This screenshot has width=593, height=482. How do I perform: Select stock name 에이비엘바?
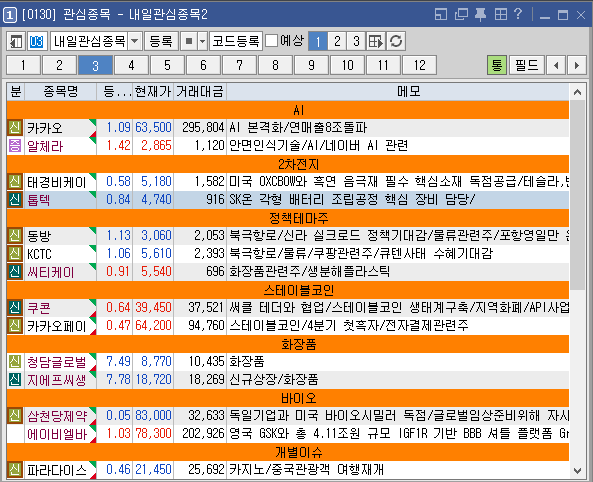point(57,434)
